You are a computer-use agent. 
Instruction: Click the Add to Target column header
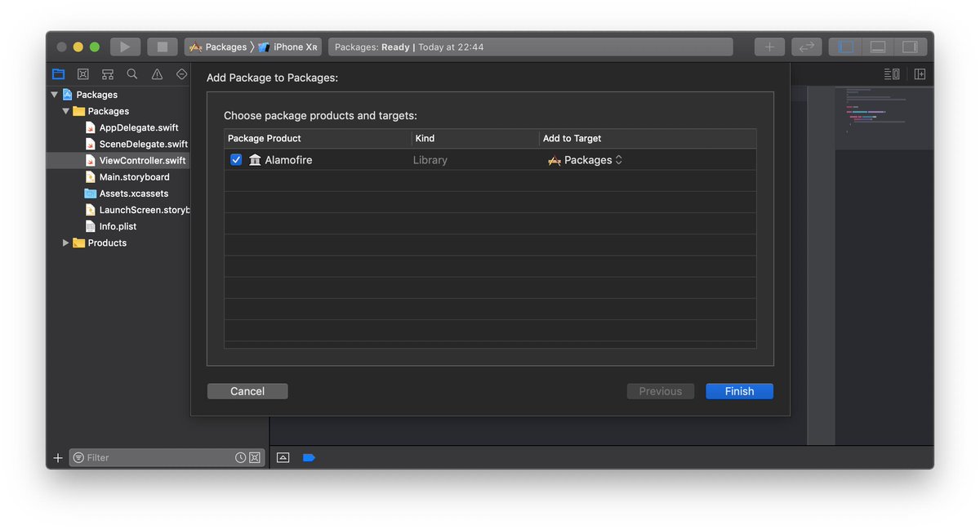(x=648, y=138)
